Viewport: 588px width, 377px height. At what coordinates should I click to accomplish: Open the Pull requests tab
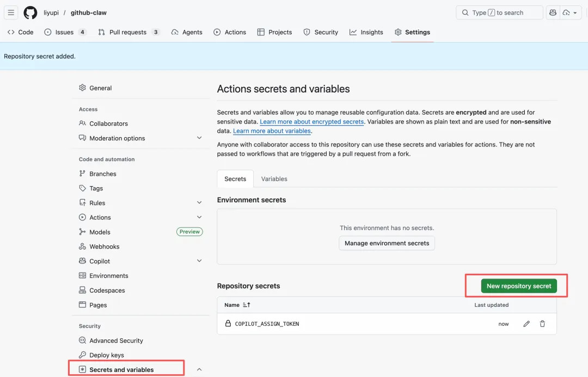coord(128,32)
